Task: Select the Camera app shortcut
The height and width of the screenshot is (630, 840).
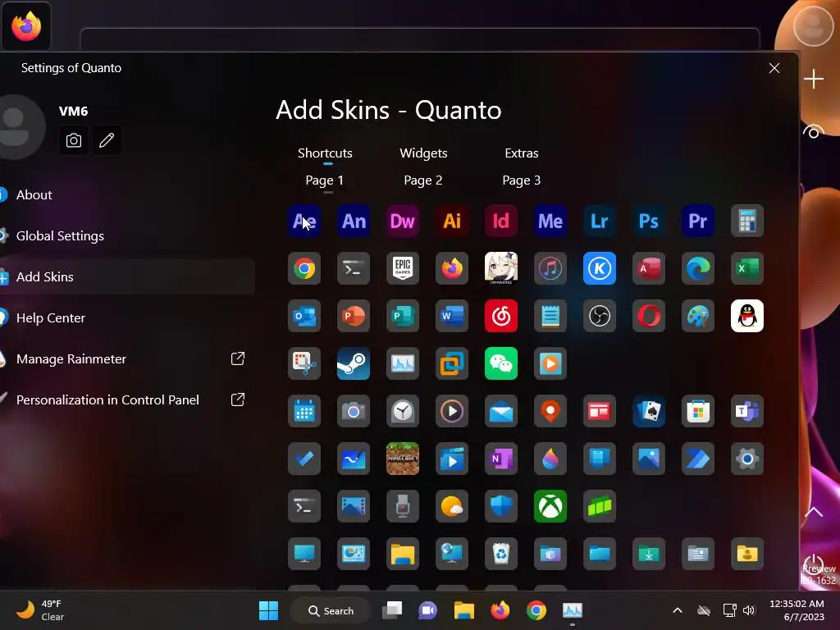Action: [x=354, y=411]
